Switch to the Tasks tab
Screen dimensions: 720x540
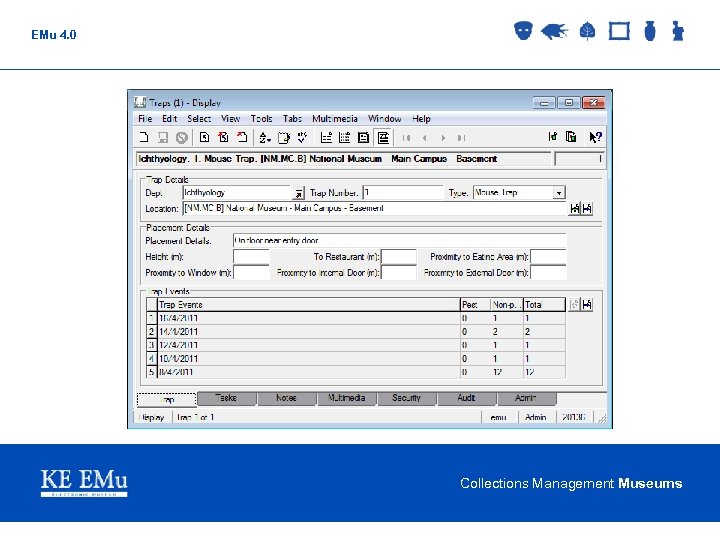click(226, 399)
